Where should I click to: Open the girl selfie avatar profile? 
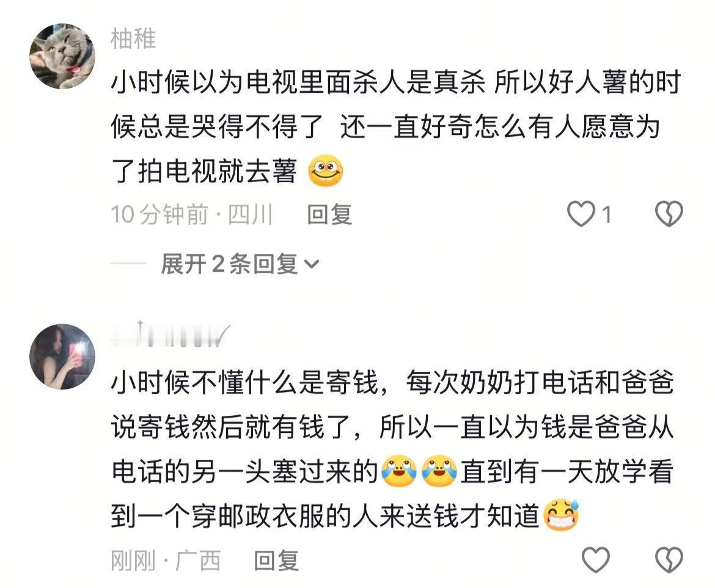click(x=62, y=357)
